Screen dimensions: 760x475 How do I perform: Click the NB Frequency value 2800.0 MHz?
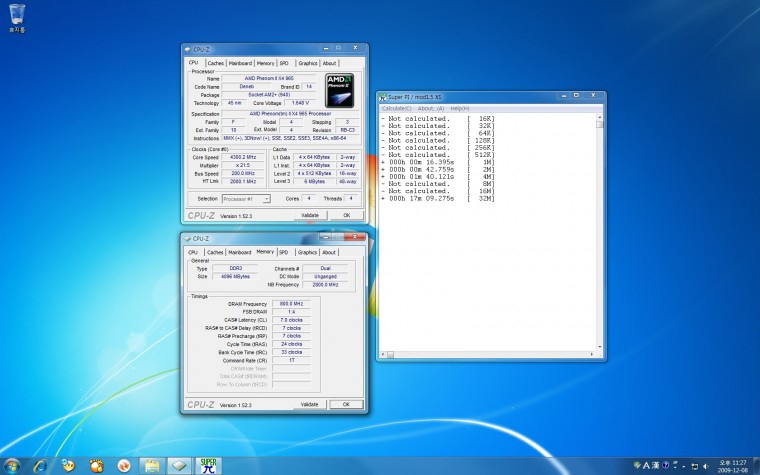tap(325, 285)
